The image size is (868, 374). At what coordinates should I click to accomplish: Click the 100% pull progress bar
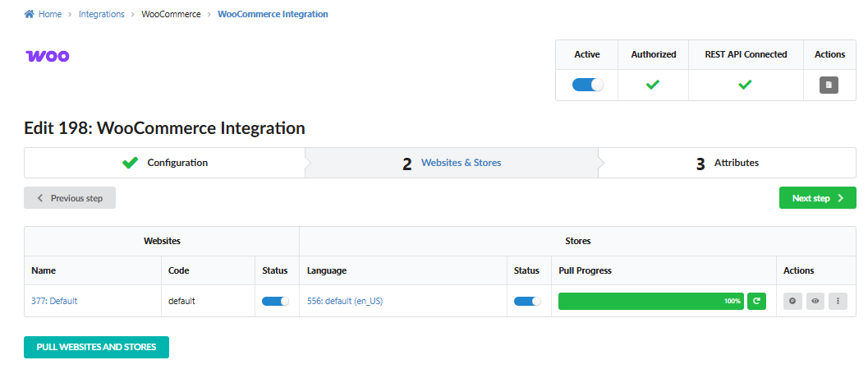pyautogui.click(x=650, y=301)
